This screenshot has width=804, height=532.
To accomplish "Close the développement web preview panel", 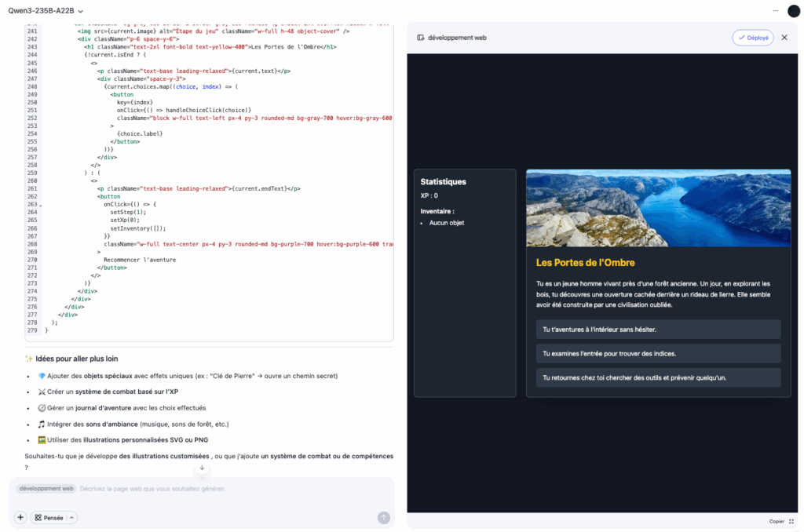I will point(784,37).
